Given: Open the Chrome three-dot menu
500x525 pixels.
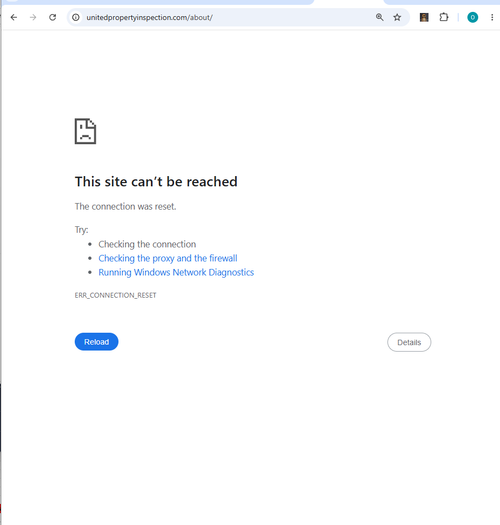Looking at the screenshot, I should pyautogui.click(x=492, y=17).
